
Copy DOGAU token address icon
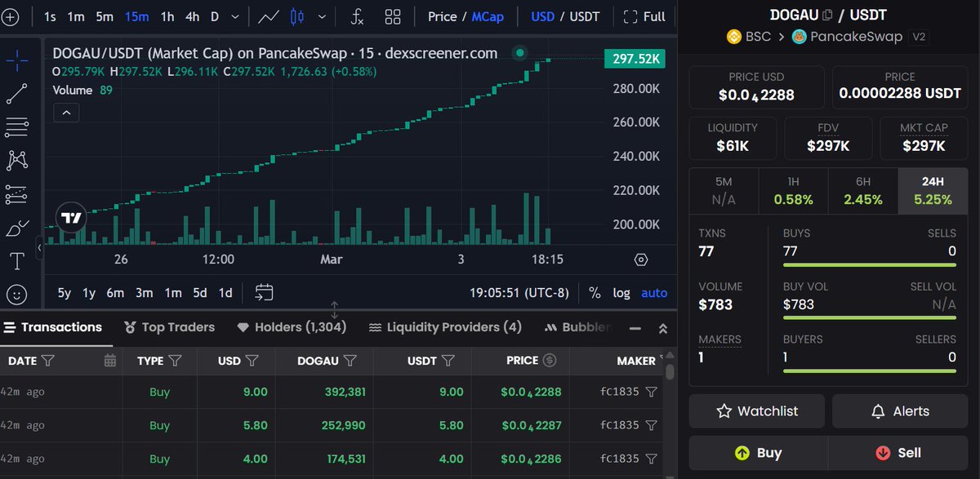[828, 15]
